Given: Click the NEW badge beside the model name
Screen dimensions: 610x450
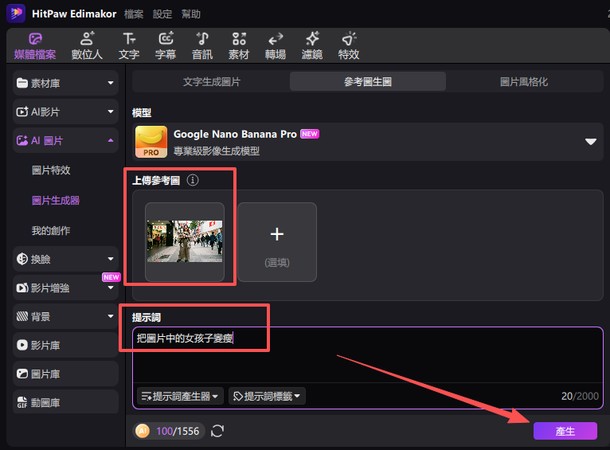Looking at the screenshot, I should coord(310,134).
